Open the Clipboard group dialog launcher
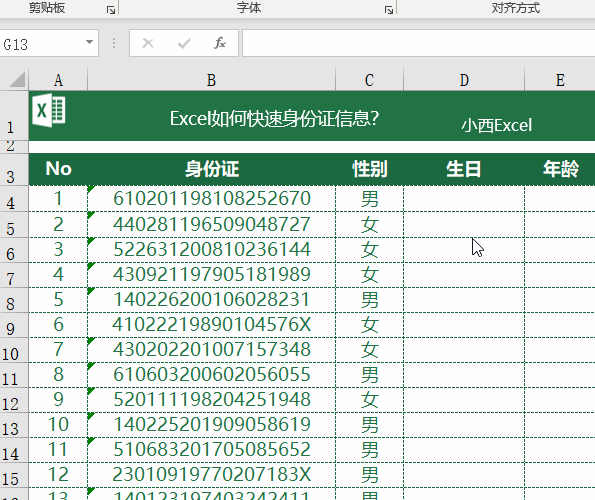This screenshot has height=500, width=595. coord(111,10)
